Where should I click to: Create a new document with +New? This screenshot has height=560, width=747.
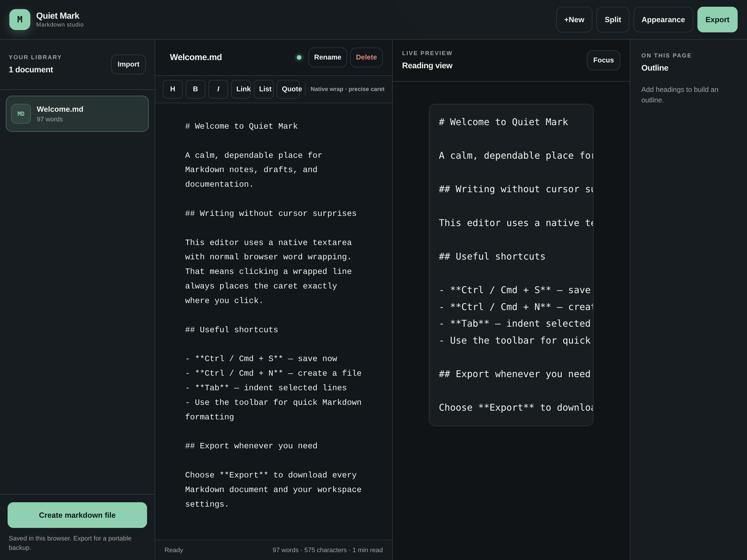(x=574, y=20)
